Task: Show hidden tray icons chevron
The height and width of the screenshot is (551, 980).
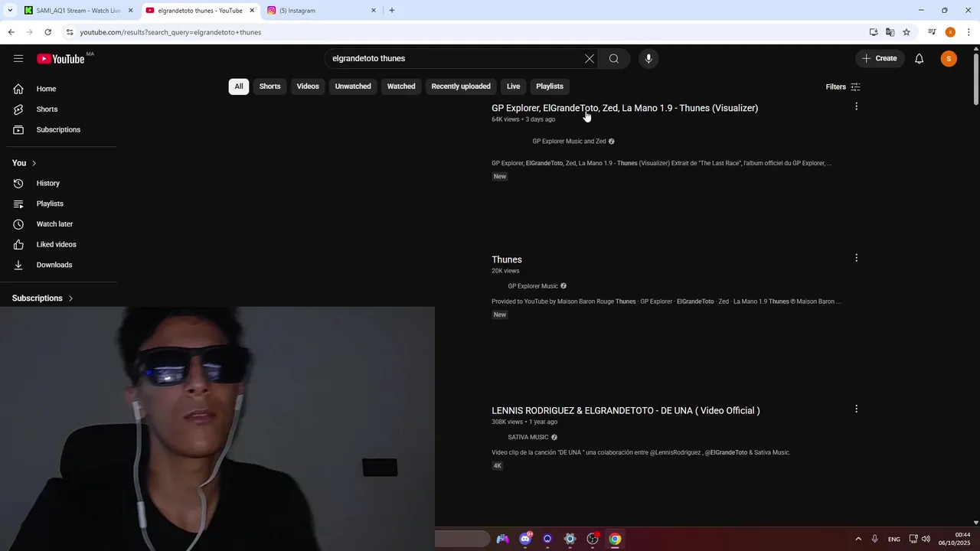Action: (x=858, y=539)
